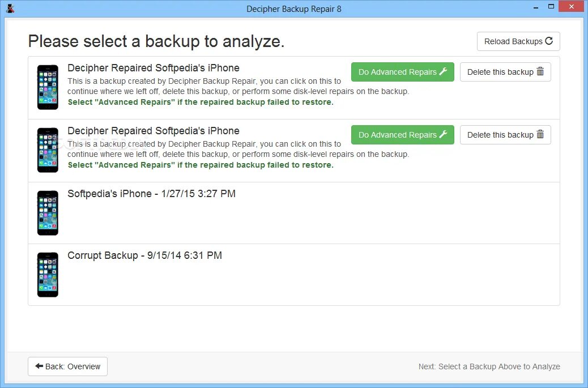This screenshot has width=588, height=388.
Task: Go back using Back: Overview button
Action: pos(67,366)
